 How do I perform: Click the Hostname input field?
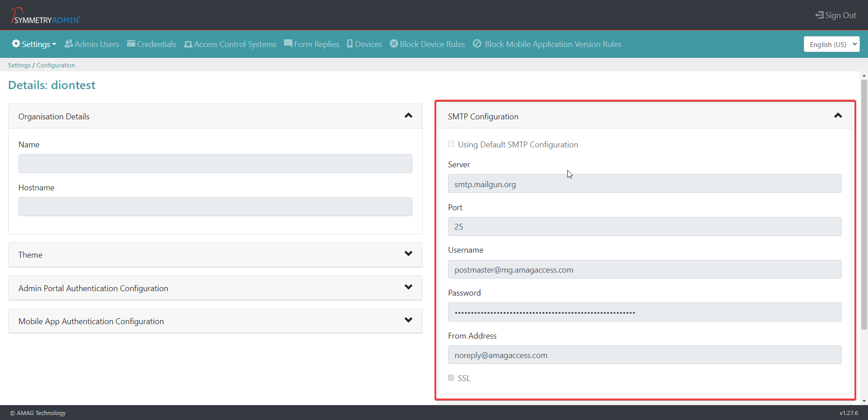pos(215,207)
